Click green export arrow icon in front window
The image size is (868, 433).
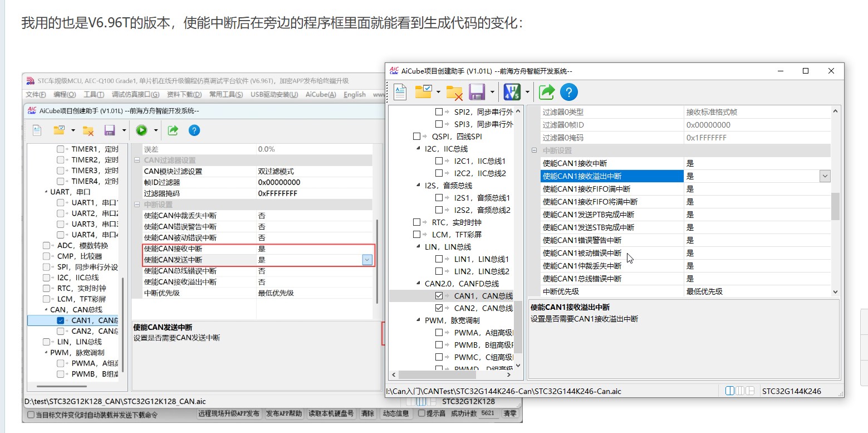547,92
